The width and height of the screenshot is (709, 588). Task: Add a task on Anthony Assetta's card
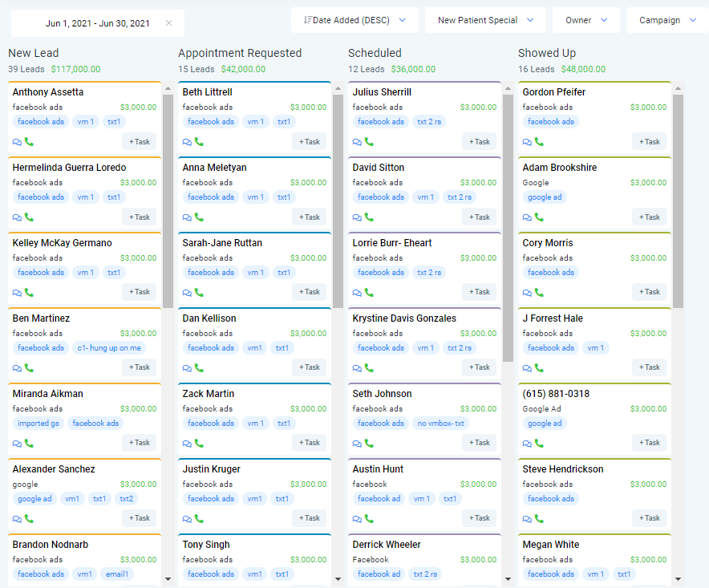[139, 141]
